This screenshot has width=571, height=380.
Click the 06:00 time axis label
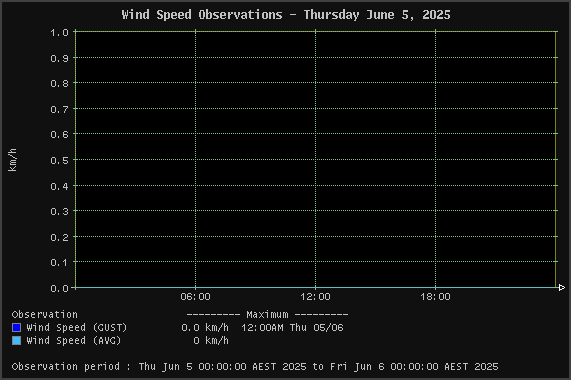pos(195,297)
